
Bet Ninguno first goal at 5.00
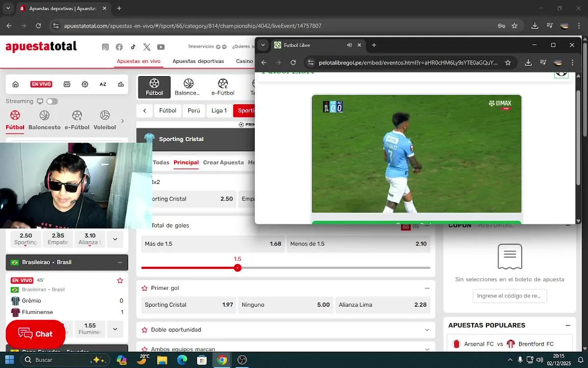click(285, 305)
